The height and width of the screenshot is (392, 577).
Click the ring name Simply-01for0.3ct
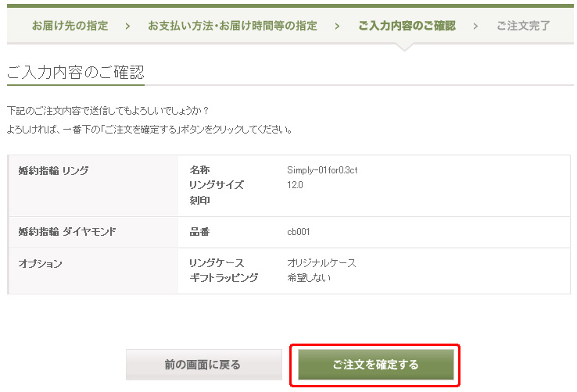(323, 170)
